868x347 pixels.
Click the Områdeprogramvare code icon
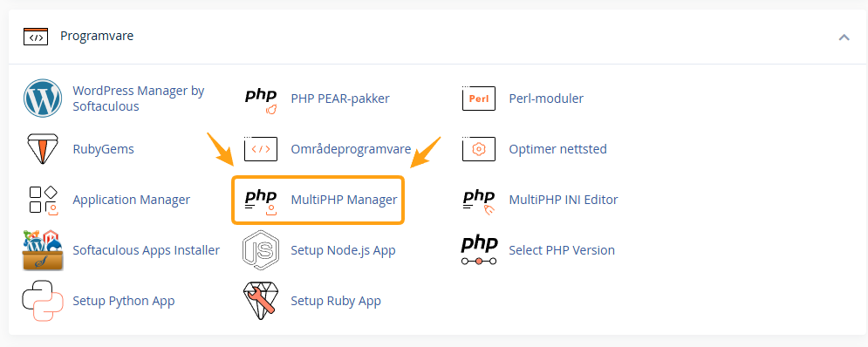(x=261, y=149)
